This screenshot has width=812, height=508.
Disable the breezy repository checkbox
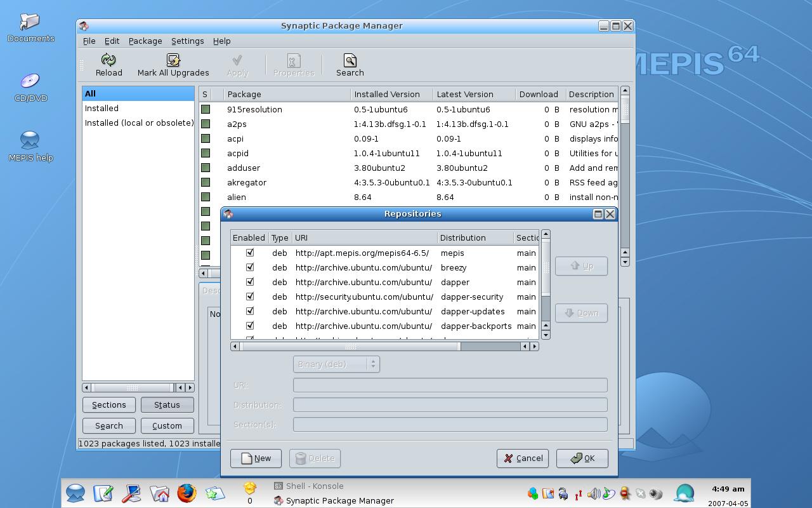pos(250,267)
